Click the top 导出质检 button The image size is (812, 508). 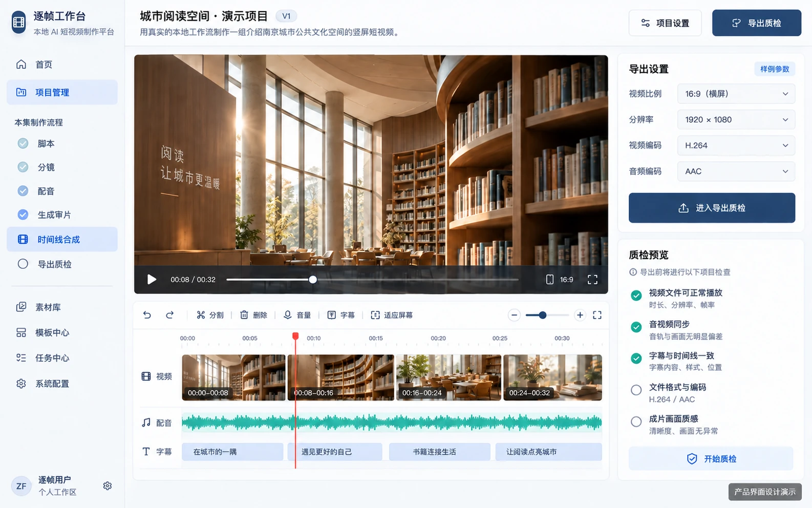pyautogui.click(x=757, y=23)
